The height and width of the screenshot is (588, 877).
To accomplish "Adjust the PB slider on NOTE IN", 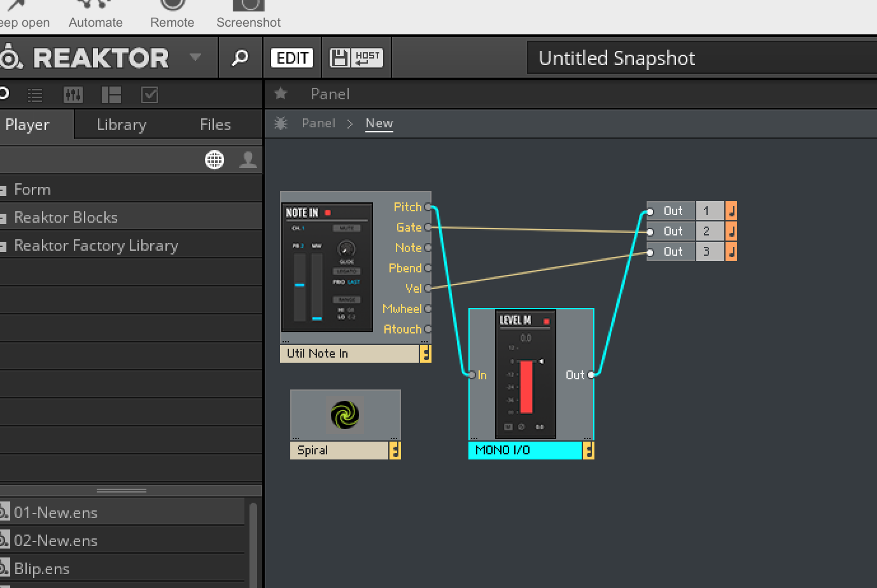I will [x=299, y=286].
